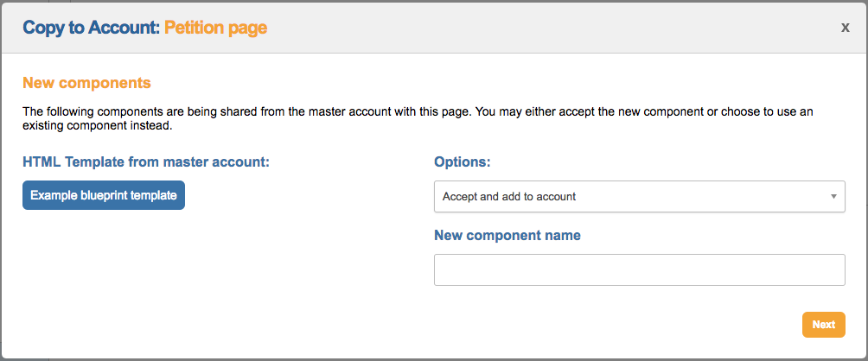Click the Example blueprint template button
The height and width of the screenshot is (361, 868).
pyautogui.click(x=104, y=195)
